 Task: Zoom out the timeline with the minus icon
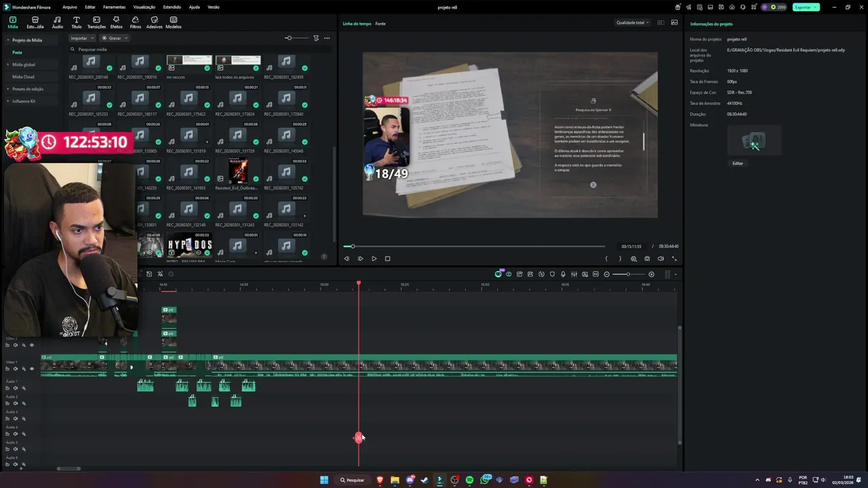point(606,274)
